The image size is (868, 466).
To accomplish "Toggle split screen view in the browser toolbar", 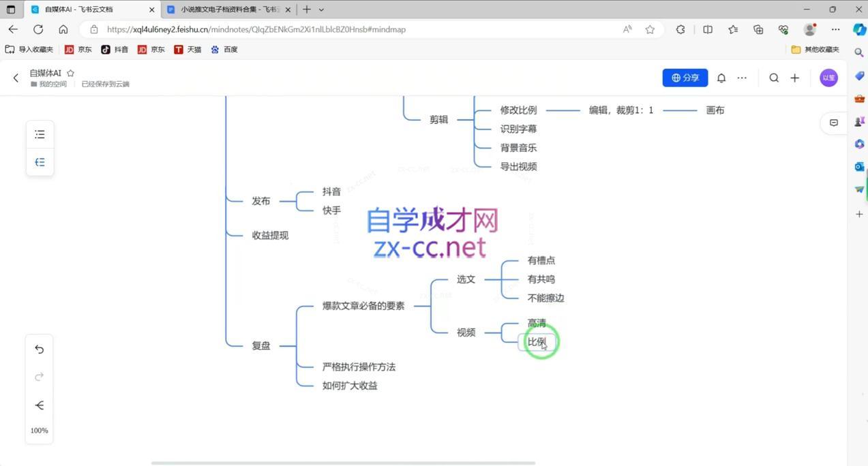I will pyautogui.click(x=708, y=29).
